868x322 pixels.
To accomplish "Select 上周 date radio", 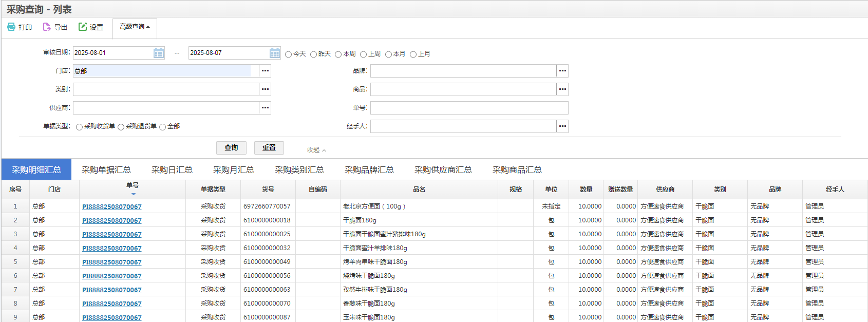I will click(x=363, y=54).
